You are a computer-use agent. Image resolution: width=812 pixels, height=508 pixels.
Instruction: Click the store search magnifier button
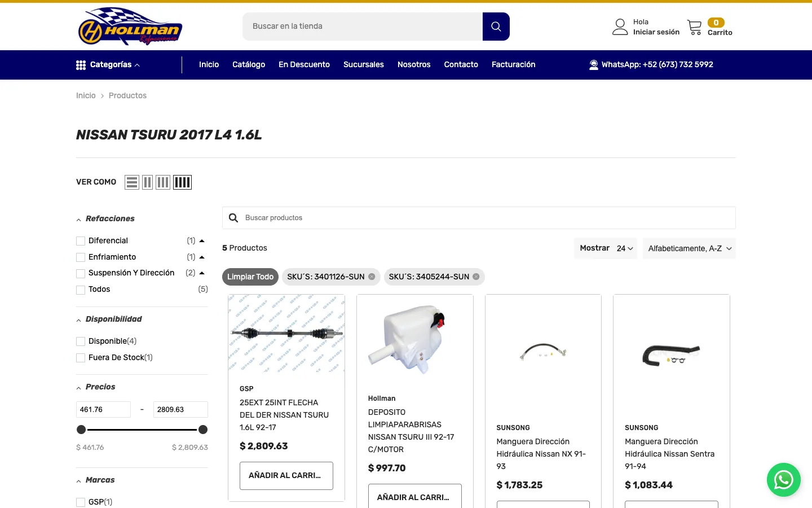(x=496, y=27)
